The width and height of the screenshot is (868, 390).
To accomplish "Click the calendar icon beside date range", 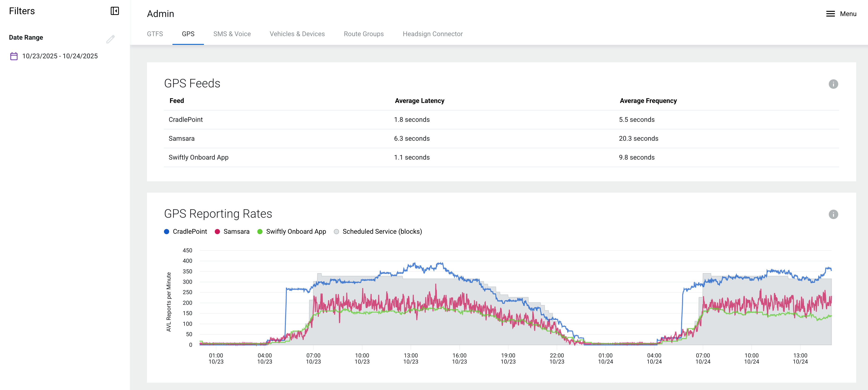I will click(14, 56).
